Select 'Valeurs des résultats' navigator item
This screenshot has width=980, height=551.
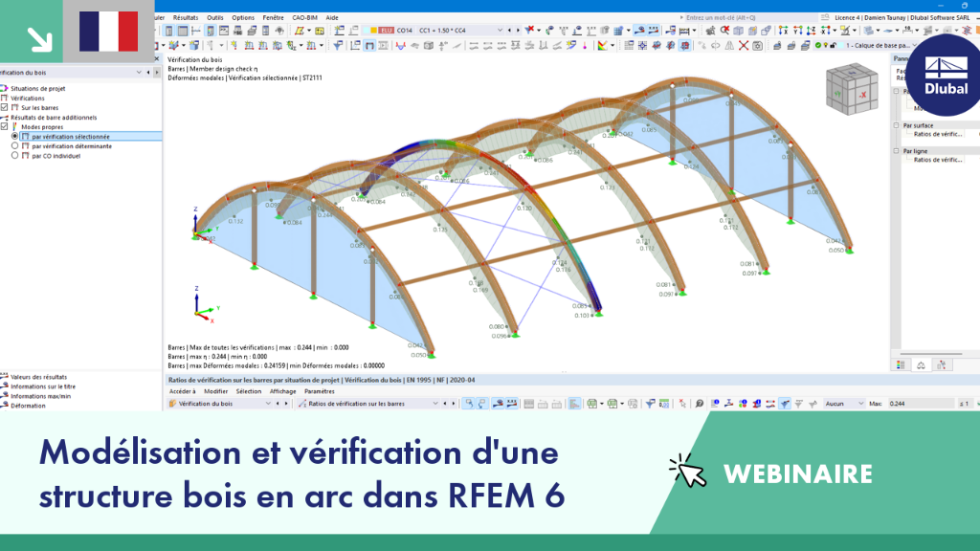click(38, 377)
